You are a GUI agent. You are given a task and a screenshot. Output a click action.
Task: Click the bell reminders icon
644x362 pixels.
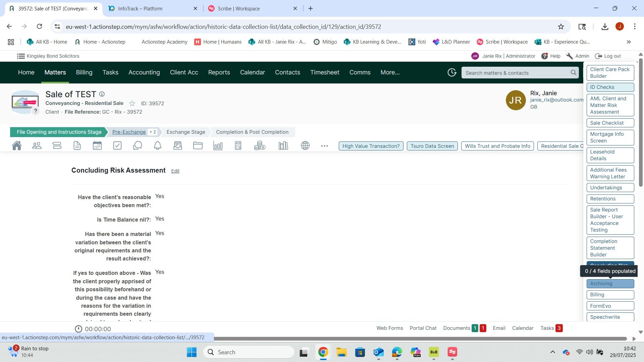(x=158, y=146)
